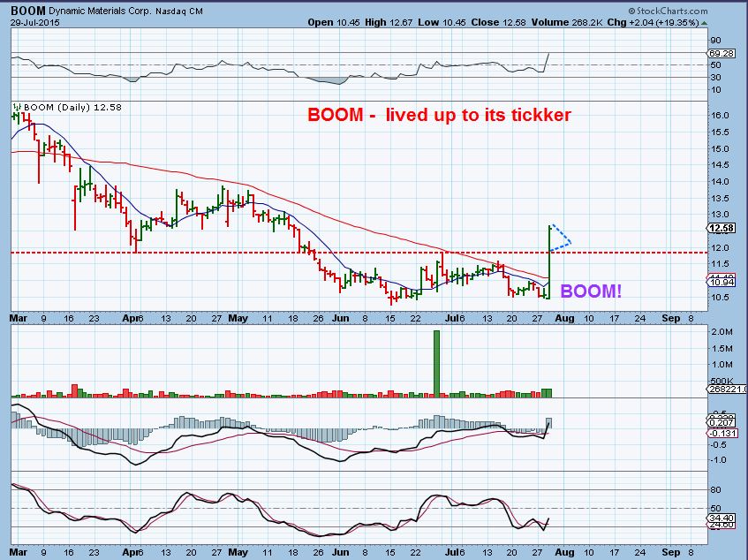Click the 15.5 price axis label
The image size is (748, 560).
720,132
